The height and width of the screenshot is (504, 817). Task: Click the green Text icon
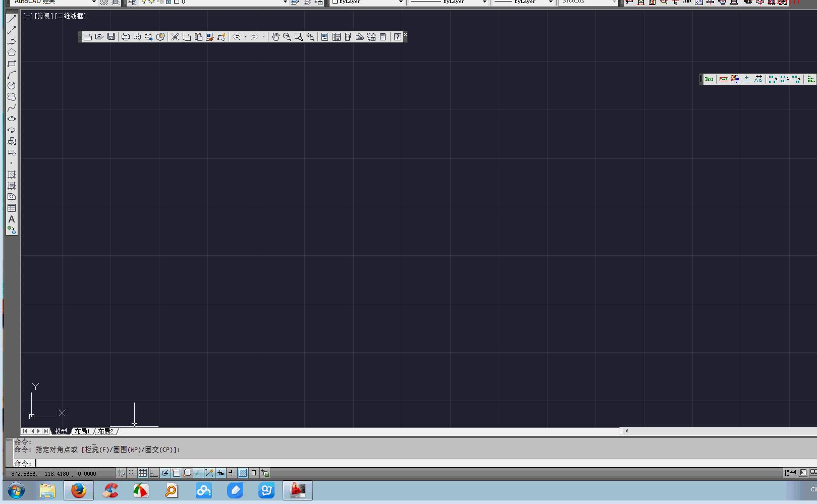tap(709, 79)
